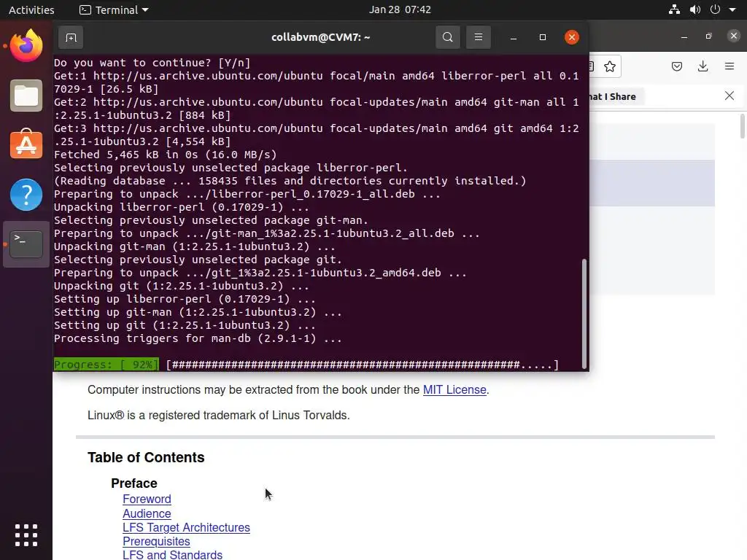Click the 'Do you want to continue? [Y/n]' line
This screenshot has height=560, width=747.
[x=152, y=63]
